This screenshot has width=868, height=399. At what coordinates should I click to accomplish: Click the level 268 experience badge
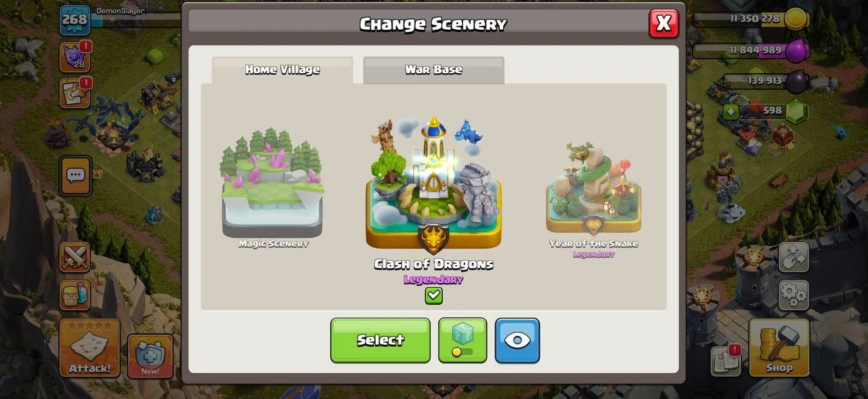pyautogui.click(x=75, y=20)
